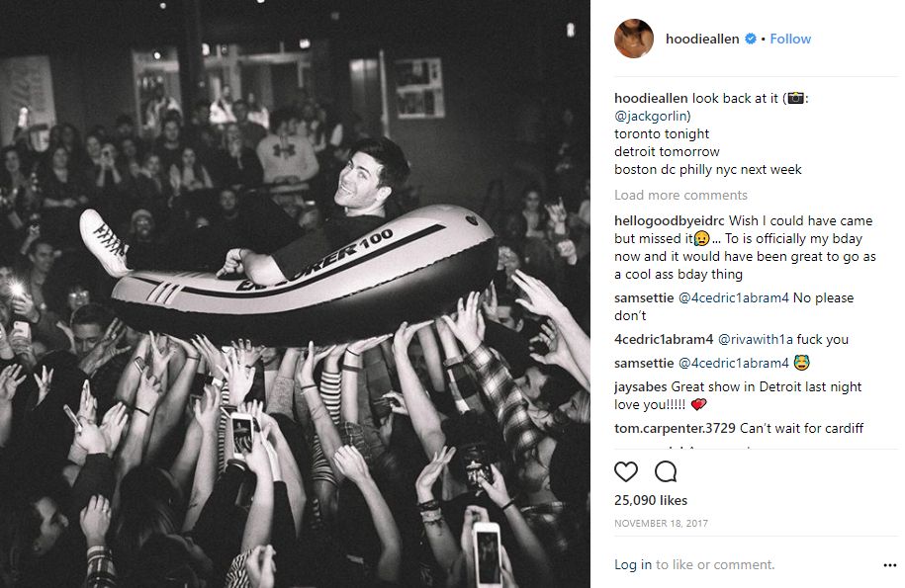
Task: Click tom.carpenter.3729 commenter username
Action: point(675,428)
